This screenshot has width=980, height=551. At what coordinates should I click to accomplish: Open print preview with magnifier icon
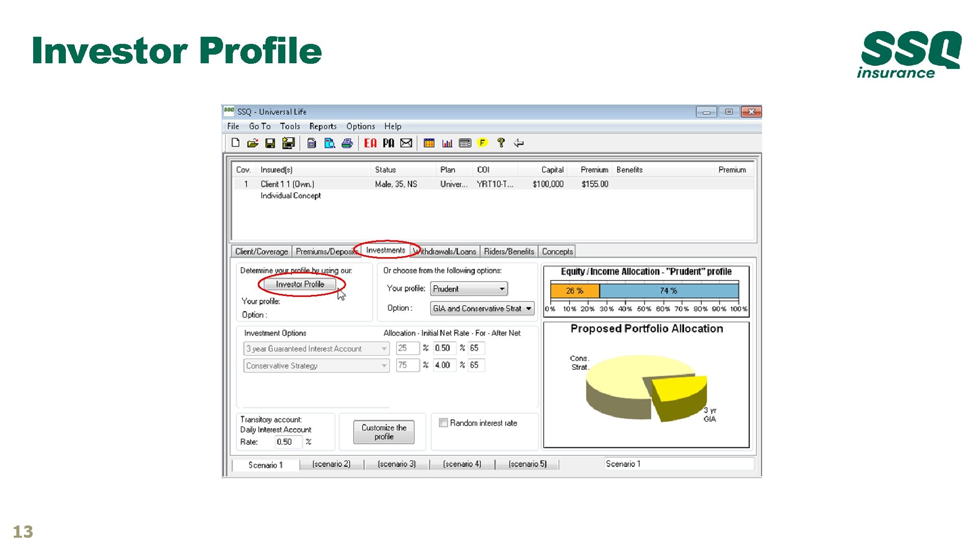pyautogui.click(x=330, y=143)
